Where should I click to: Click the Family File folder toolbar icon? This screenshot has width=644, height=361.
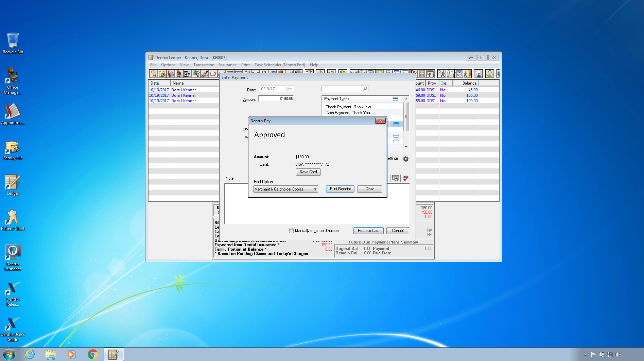[x=162, y=74]
